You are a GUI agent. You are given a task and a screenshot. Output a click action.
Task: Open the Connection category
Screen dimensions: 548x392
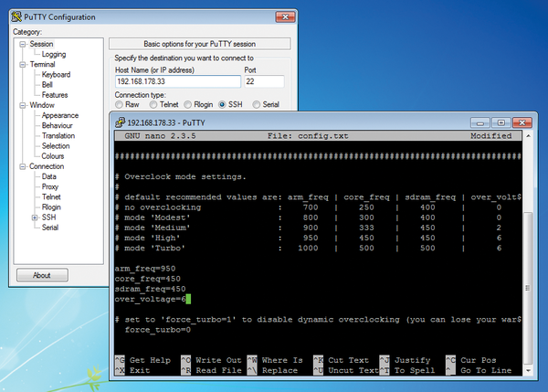[x=47, y=166]
